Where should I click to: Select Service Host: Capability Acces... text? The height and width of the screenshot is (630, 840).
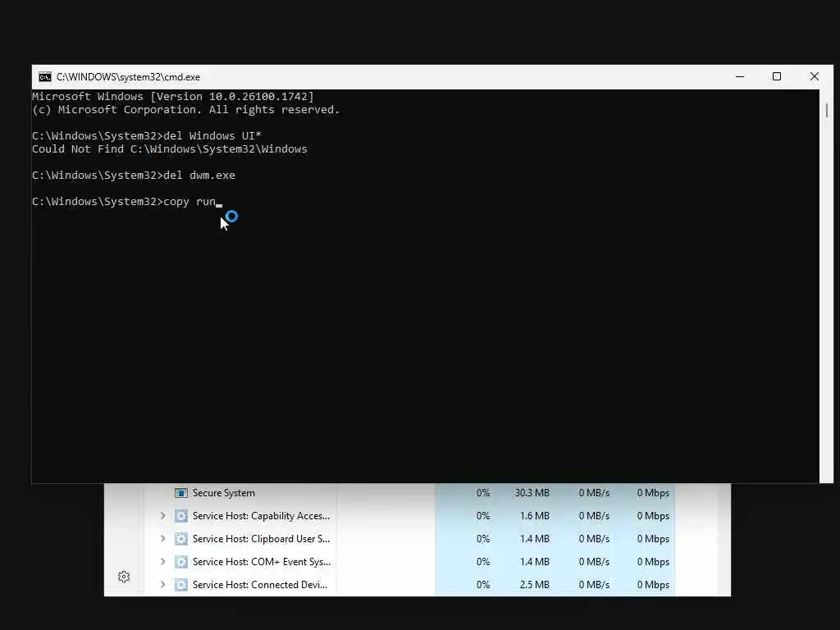coord(261,516)
